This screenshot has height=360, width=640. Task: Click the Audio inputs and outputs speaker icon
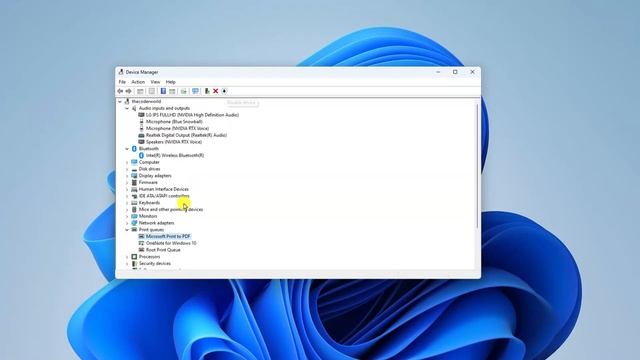(x=134, y=108)
